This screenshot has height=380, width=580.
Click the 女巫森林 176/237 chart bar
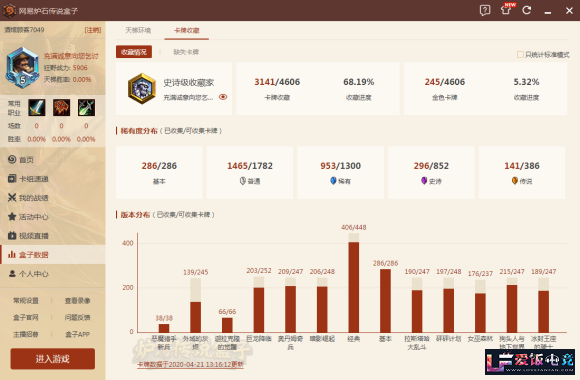tap(480, 306)
